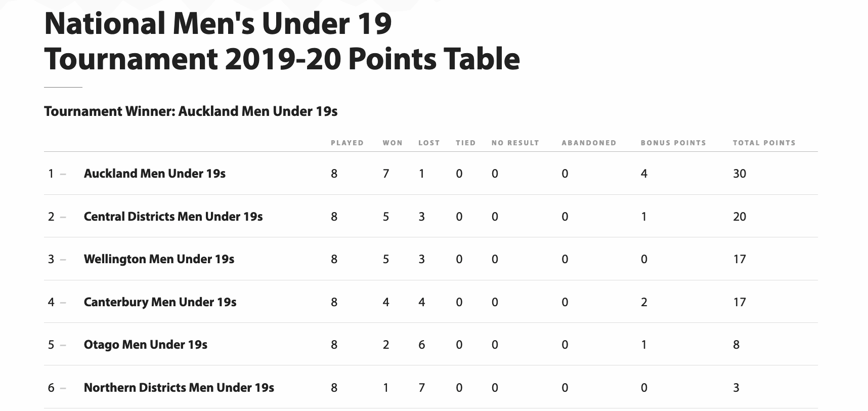Click the TOTAL POINTS column header
The height and width of the screenshot is (411, 868).
tap(764, 143)
